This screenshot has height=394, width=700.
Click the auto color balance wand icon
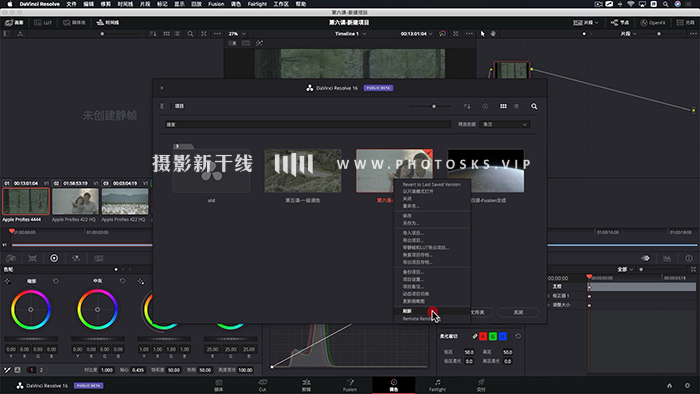(7, 370)
